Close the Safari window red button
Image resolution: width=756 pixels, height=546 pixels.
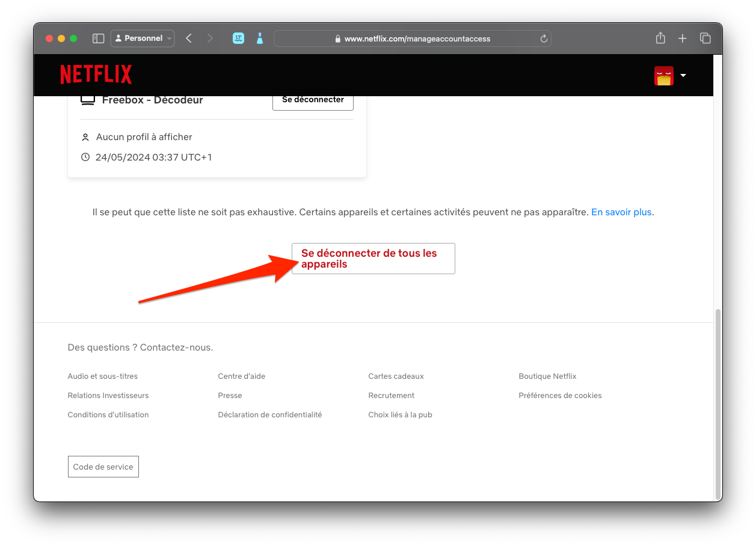click(x=50, y=38)
